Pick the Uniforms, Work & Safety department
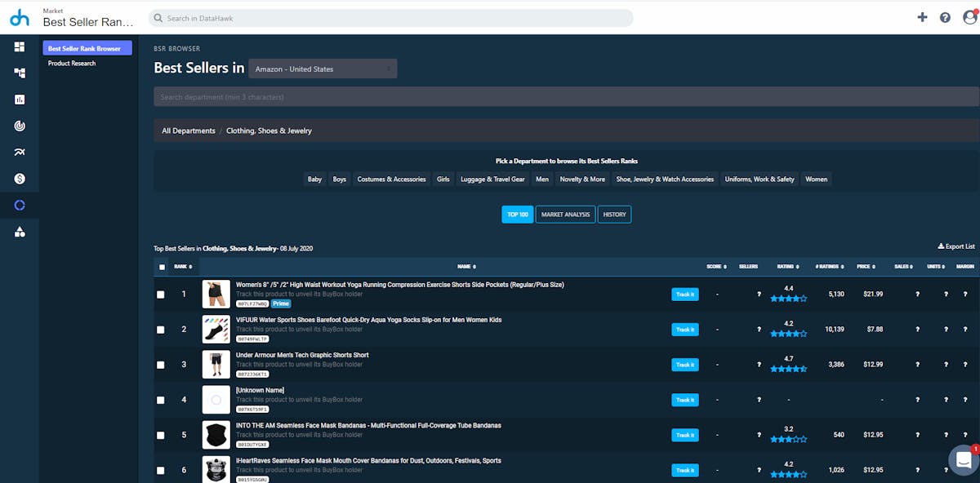980x483 pixels. tap(759, 179)
